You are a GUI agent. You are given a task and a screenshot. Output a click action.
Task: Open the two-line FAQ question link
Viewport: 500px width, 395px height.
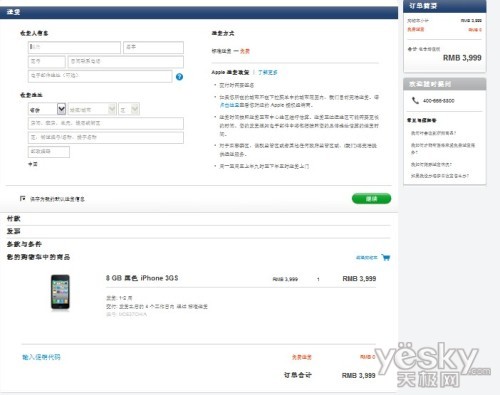[443, 148]
